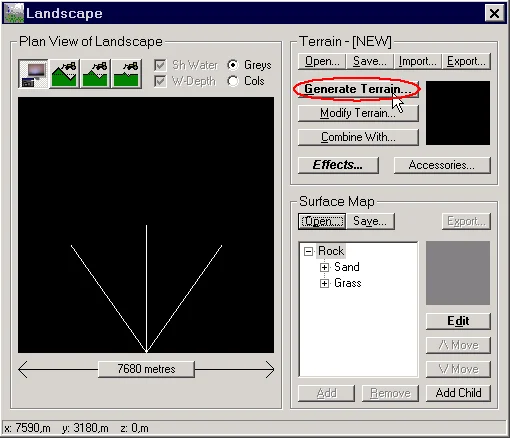The image size is (510, 438).
Task: Click the first green terrain bulldozer icon
Action: coord(64,74)
